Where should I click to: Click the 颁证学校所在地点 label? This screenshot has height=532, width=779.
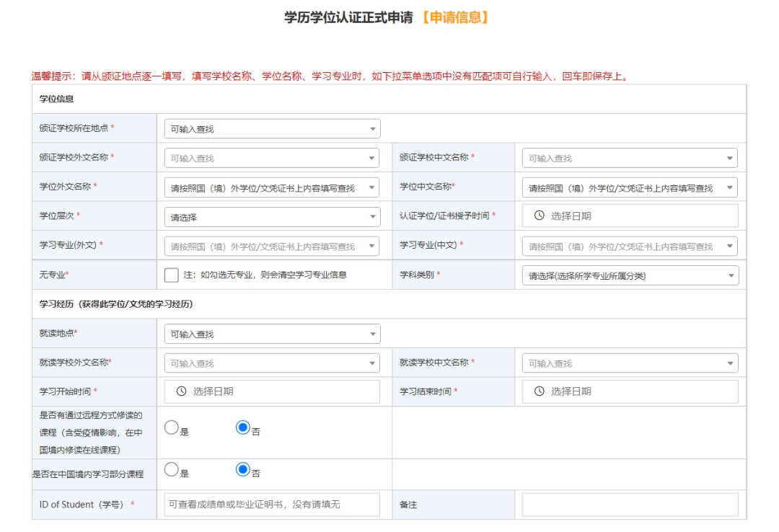pyautogui.click(x=74, y=128)
